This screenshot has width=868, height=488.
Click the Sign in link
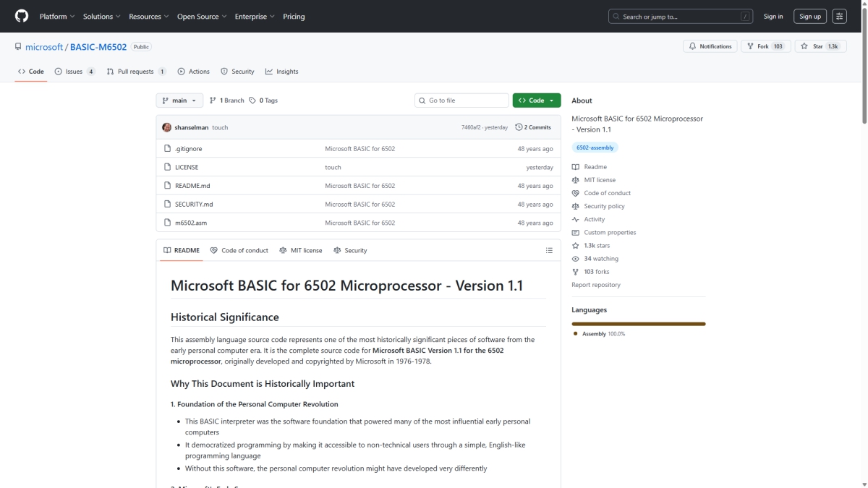click(773, 17)
